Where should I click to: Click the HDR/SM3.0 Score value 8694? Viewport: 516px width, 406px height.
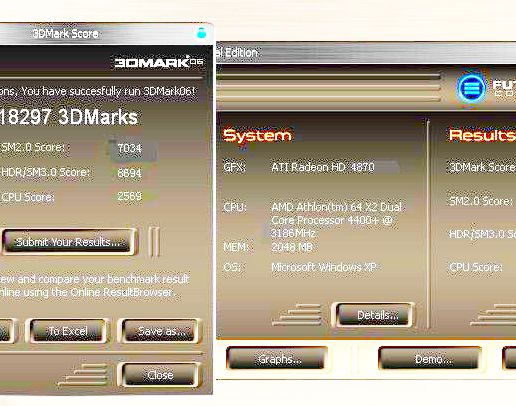pos(129,173)
